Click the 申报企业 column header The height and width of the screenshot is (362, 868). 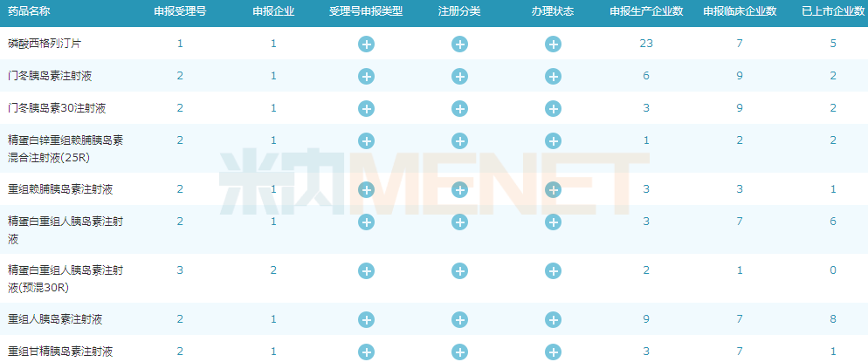pos(273,11)
